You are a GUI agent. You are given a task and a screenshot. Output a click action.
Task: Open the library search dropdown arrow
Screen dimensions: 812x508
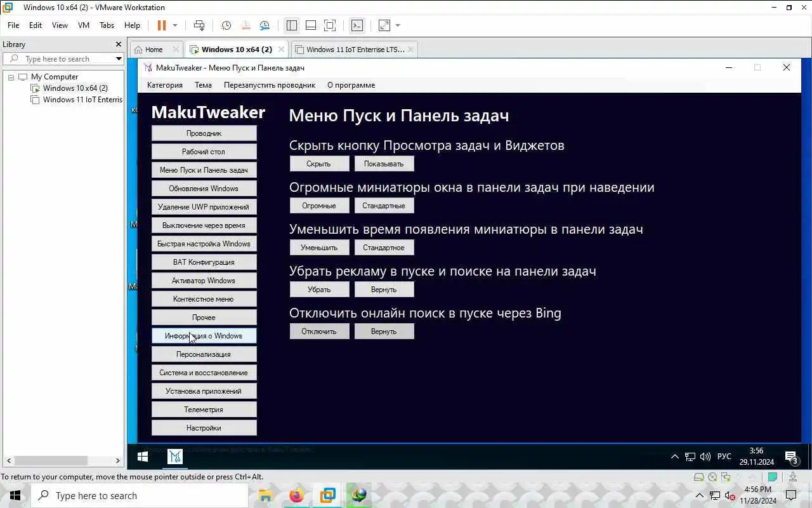(119, 58)
